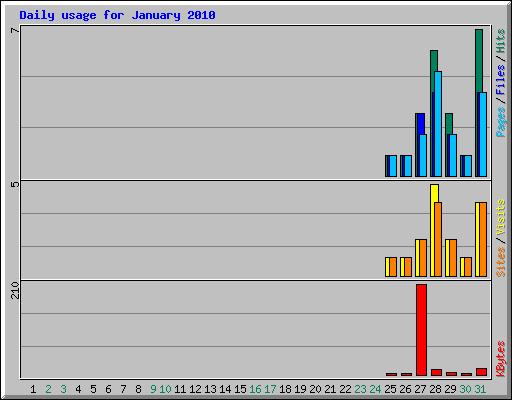The image size is (512, 400).
Task: Click the Files legend label
Action: [501, 79]
